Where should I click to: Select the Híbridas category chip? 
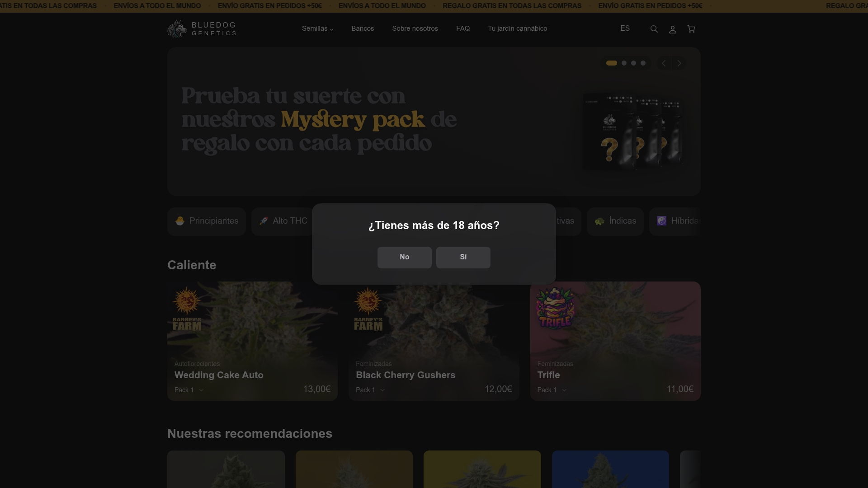[675, 221]
